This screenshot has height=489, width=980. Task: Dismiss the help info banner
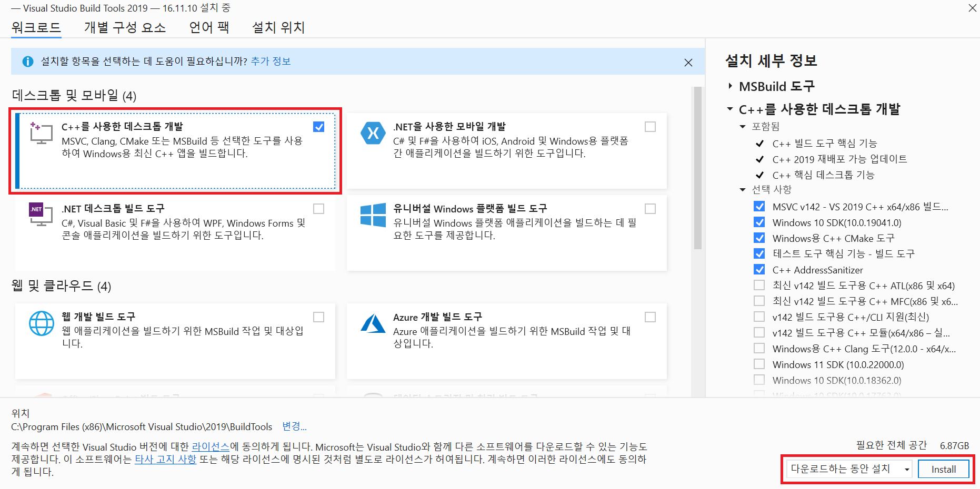pos(688,63)
